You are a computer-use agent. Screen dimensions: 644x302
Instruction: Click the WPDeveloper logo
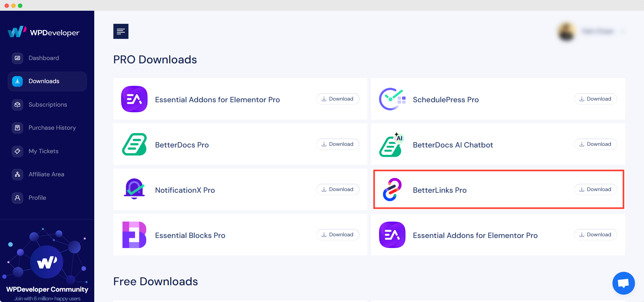pyautogui.click(x=44, y=32)
